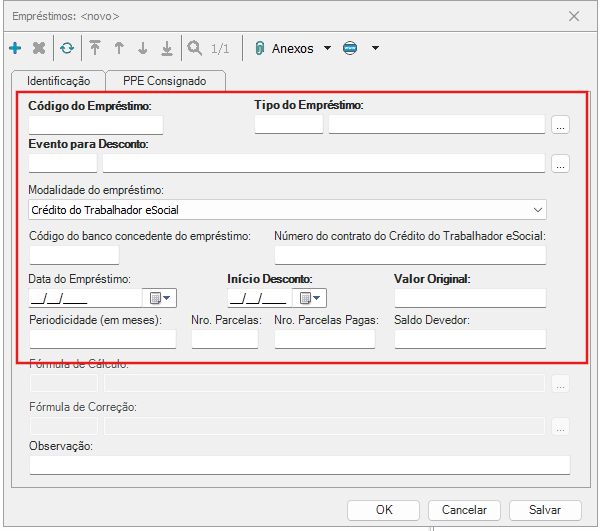Image resolution: width=600 pixels, height=531 pixels.
Task: Click the Salvar button
Action: click(545, 510)
